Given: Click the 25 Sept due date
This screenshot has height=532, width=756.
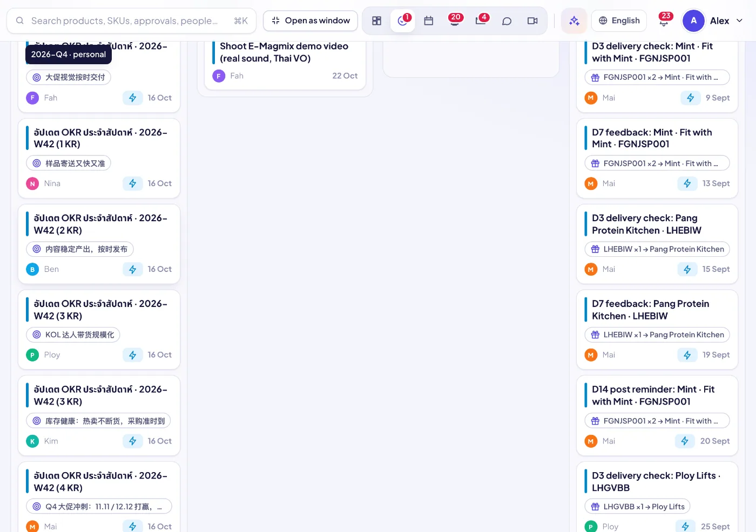Looking at the screenshot, I should (x=715, y=527).
